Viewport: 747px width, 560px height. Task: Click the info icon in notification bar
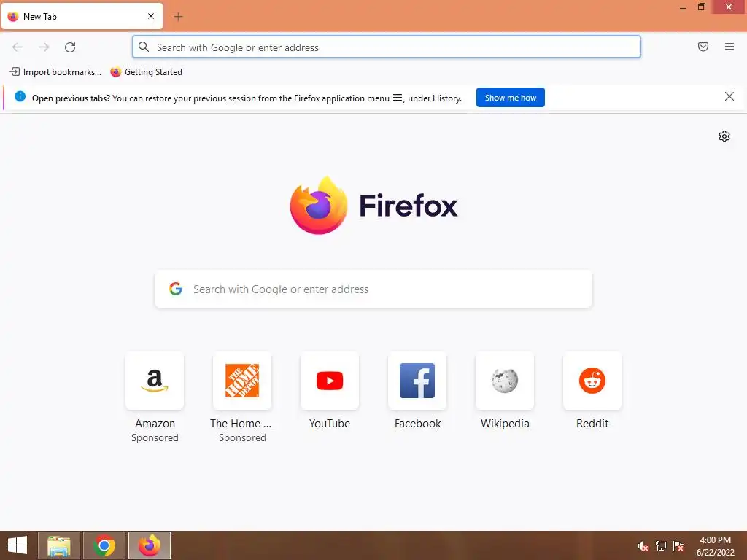pyautogui.click(x=20, y=97)
